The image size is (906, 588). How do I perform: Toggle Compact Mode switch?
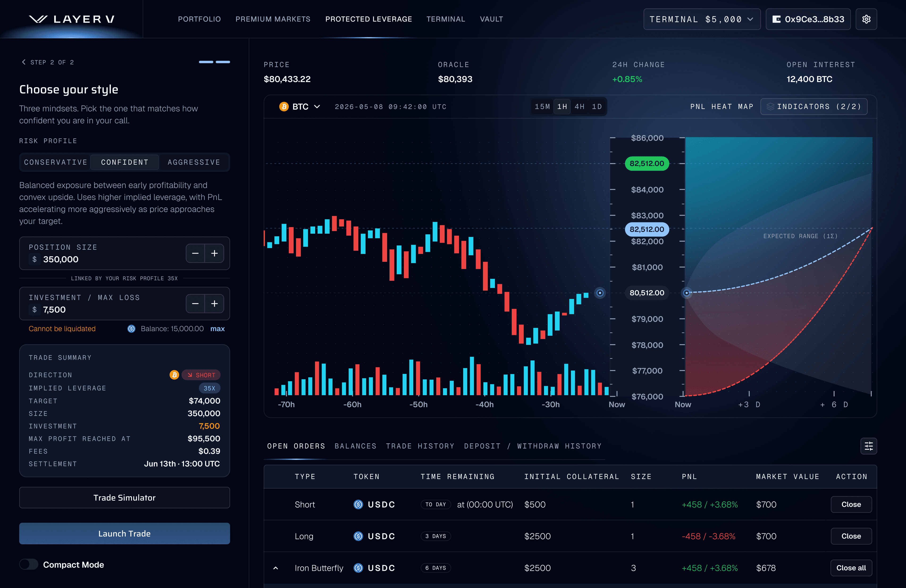(29, 564)
